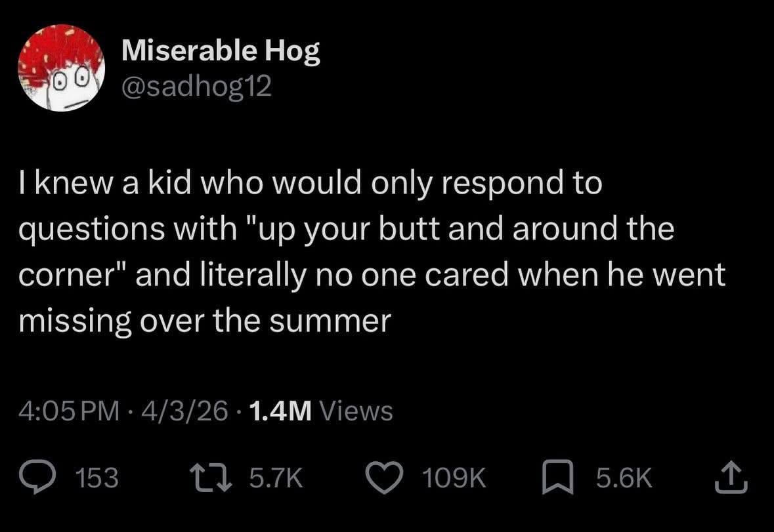Open the Miserable Hog profile avatar
The width and height of the screenshot is (774, 532).
pyautogui.click(x=60, y=68)
